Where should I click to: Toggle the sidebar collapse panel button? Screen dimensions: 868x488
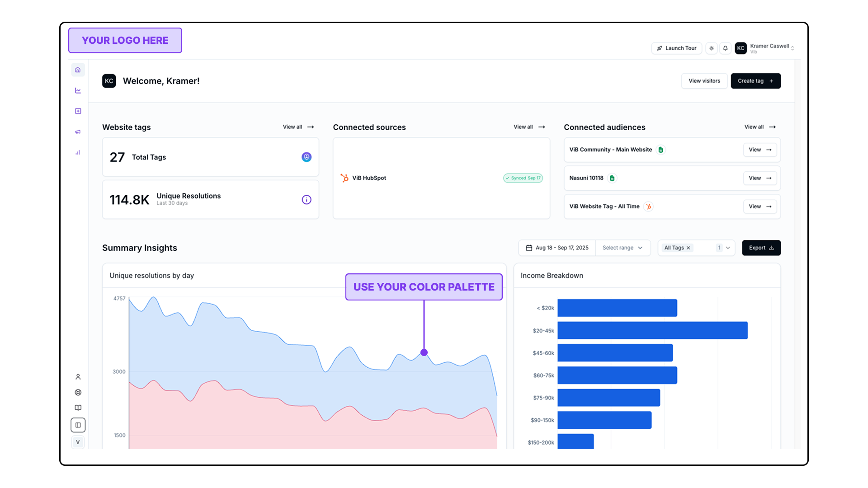tap(78, 425)
